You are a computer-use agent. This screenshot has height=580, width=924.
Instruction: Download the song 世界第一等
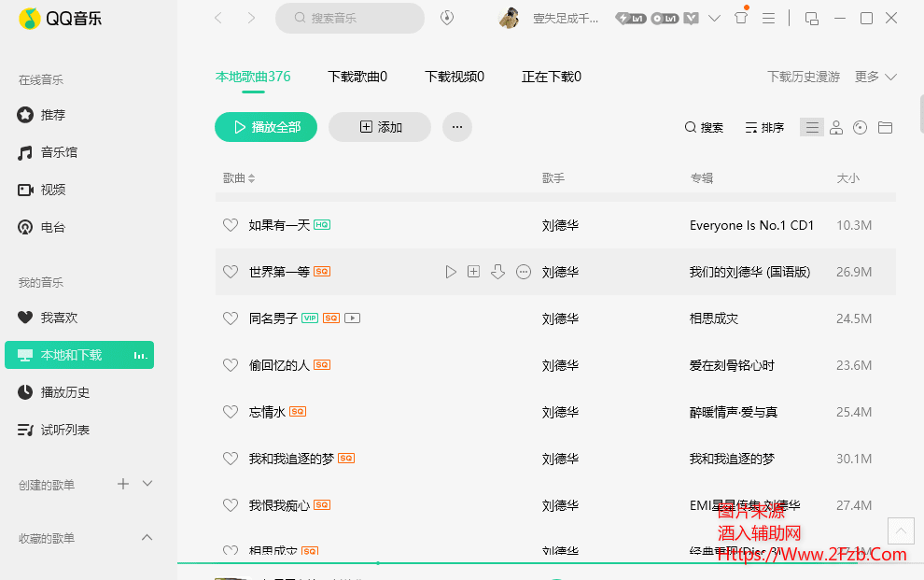tap(497, 272)
